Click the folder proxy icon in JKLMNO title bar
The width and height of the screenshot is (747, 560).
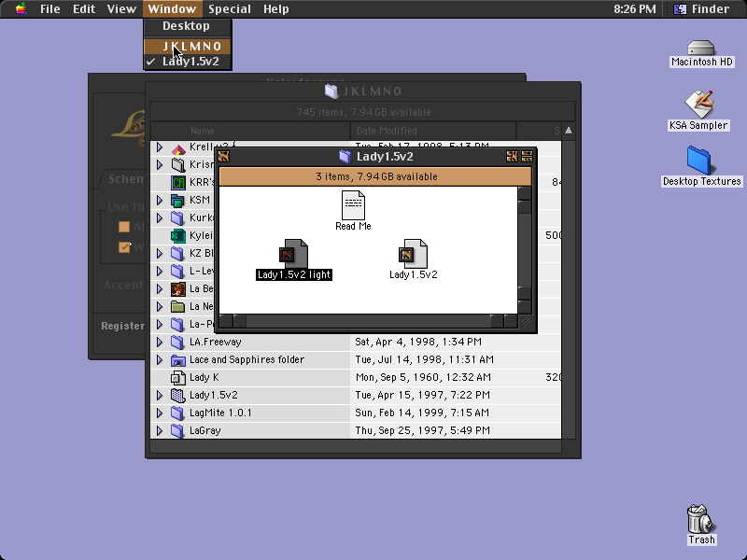point(331,91)
